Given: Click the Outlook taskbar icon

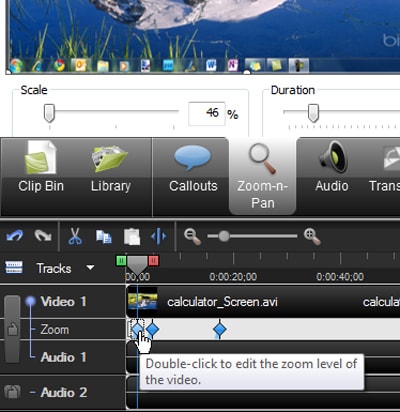Looking at the screenshot, I should [81, 65].
